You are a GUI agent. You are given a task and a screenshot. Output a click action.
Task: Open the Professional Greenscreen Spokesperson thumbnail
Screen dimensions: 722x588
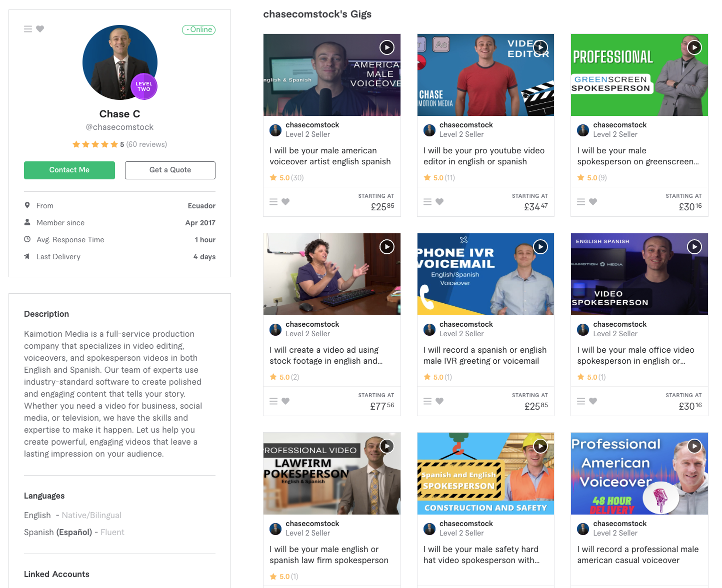tap(639, 75)
